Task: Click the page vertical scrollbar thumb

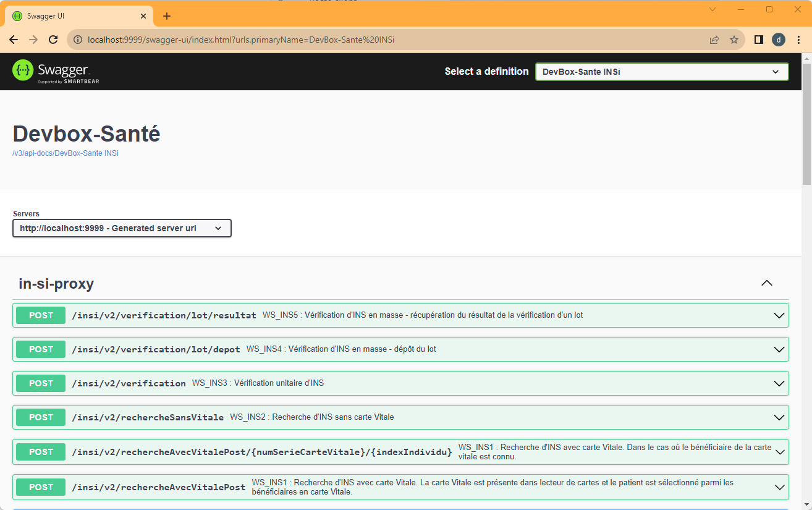Action: 806,124
